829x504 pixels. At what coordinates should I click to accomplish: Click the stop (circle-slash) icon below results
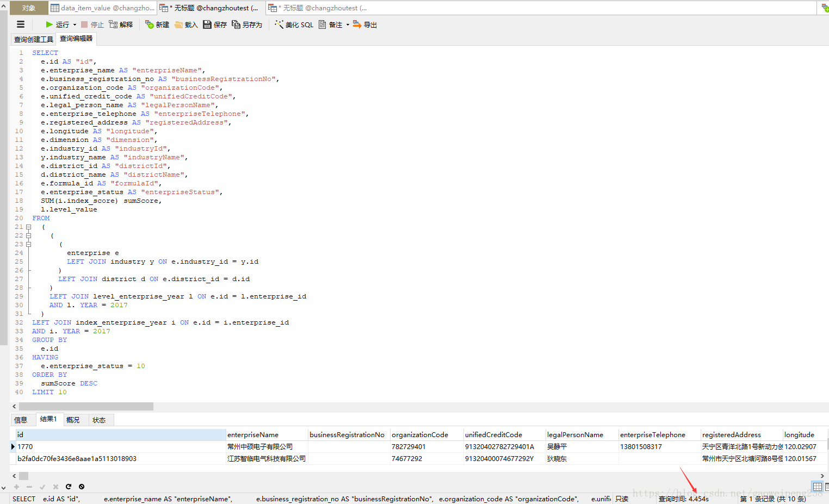coord(82,487)
